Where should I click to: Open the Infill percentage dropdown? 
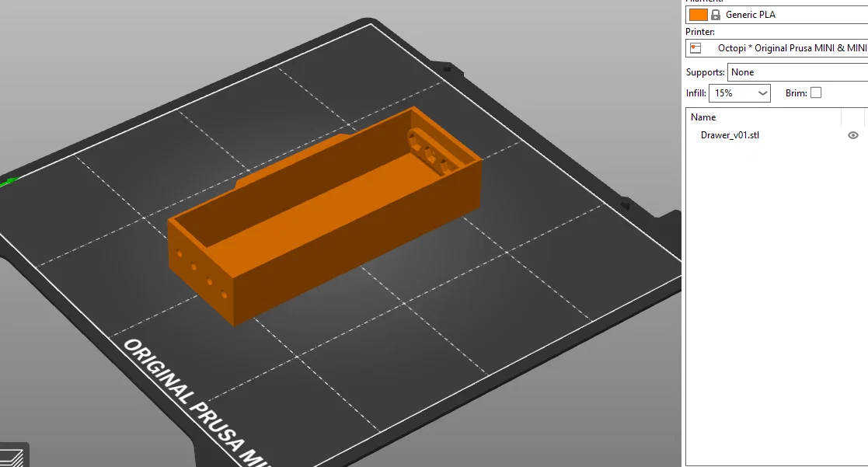[762, 92]
